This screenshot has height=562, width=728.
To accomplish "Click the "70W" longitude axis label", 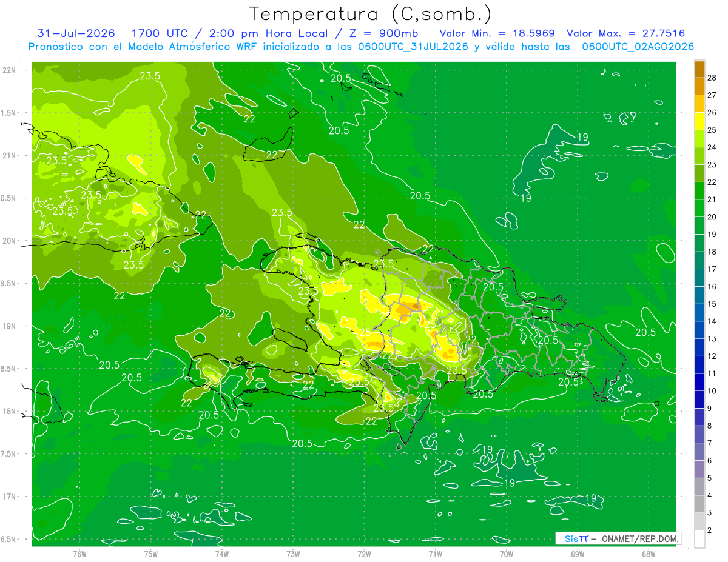I will (506, 554).
